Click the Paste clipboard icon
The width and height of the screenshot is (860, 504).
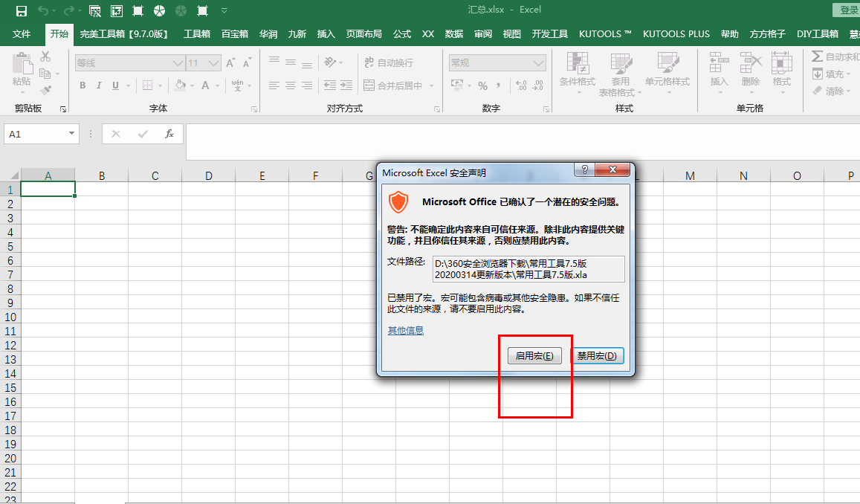pyautogui.click(x=22, y=64)
